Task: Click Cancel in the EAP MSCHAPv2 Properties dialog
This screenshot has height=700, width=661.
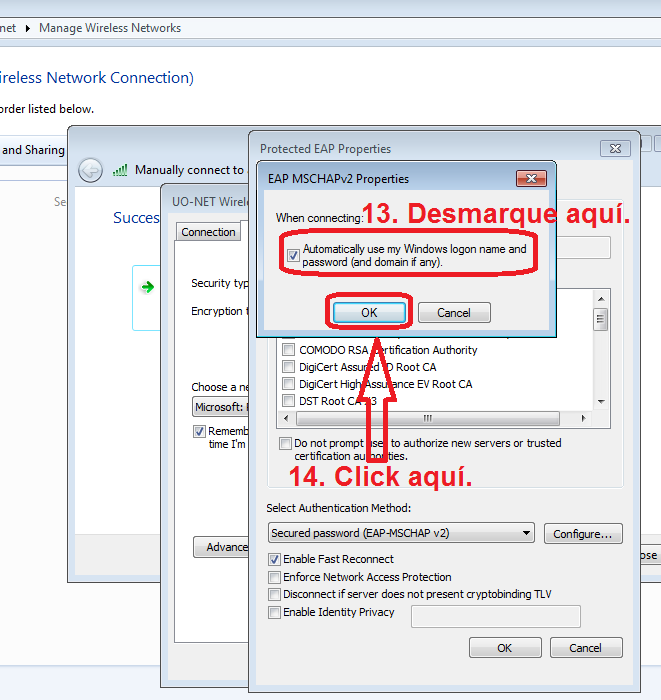Action: [453, 313]
